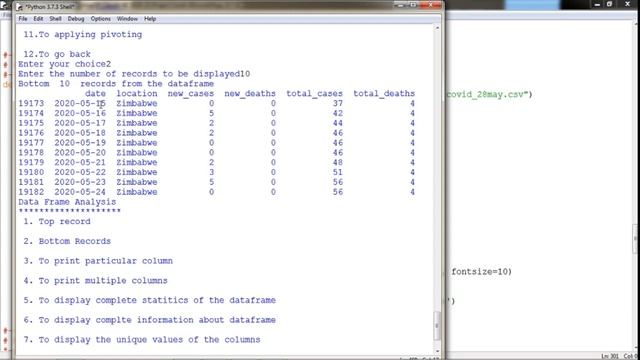Image resolution: width=640 pixels, height=360 pixels.
Task: Click the 'new_deaths' column header
Action: coord(250,93)
